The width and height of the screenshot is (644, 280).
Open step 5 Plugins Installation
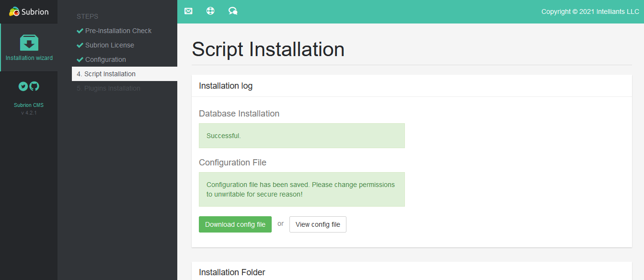point(108,88)
